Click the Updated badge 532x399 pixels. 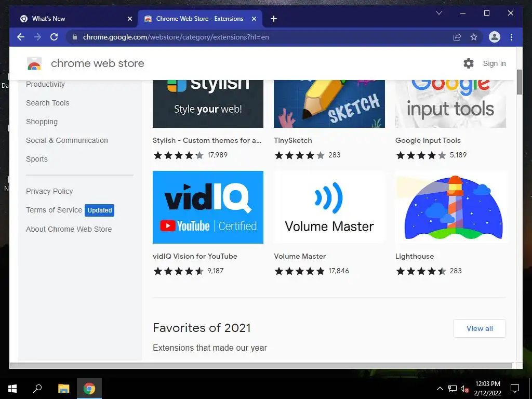click(x=99, y=210)
